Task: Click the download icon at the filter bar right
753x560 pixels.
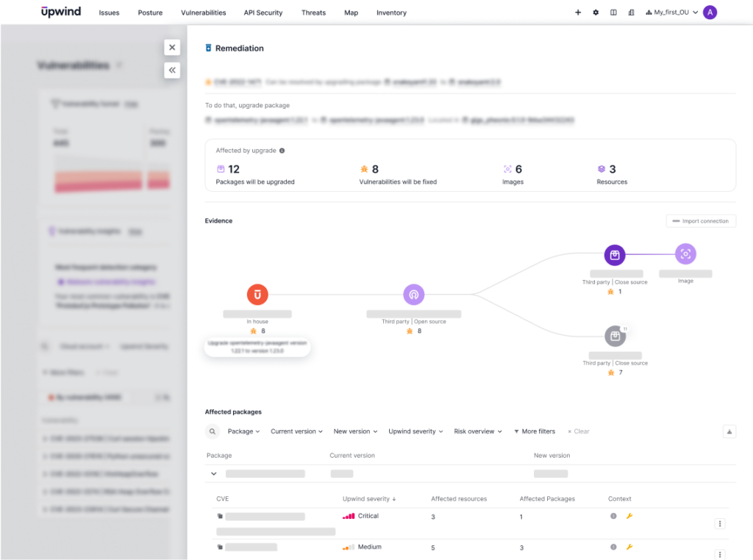Action: click(x=728, y=431)
